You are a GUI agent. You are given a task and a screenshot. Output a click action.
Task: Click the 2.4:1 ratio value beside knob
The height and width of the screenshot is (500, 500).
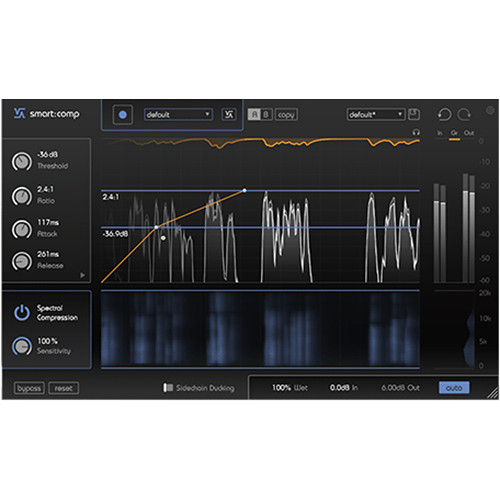pyautogui.click(x=45, y=189)
